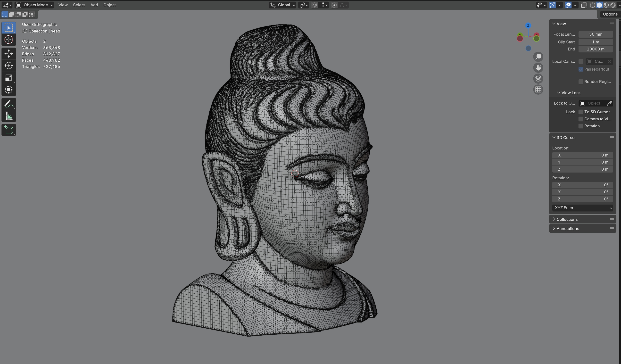Viewport: 621px width, 364px height.
Task: Click the Options button
Action: [x=610, y=14]
